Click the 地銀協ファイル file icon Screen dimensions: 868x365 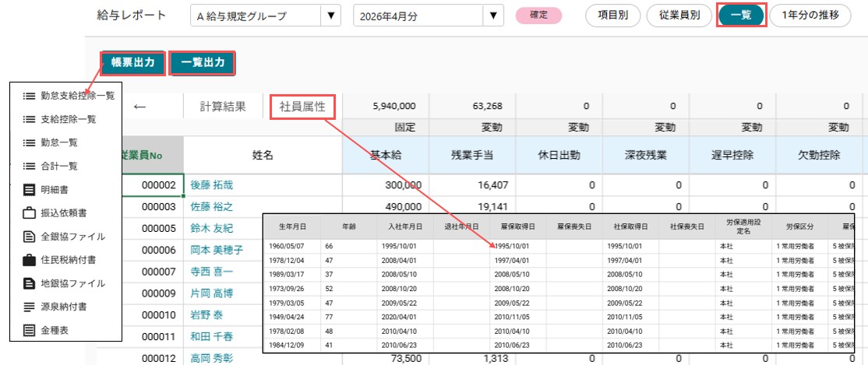click(29, 283)
